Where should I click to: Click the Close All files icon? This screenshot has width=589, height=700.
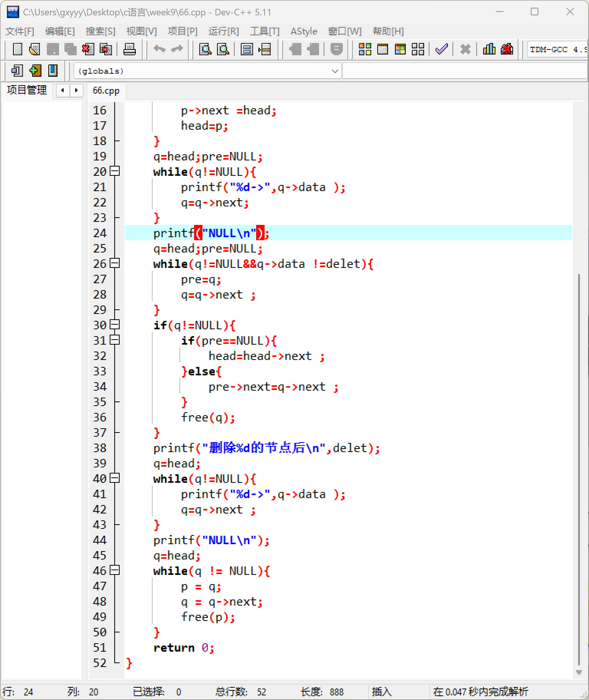click(106, 49)
